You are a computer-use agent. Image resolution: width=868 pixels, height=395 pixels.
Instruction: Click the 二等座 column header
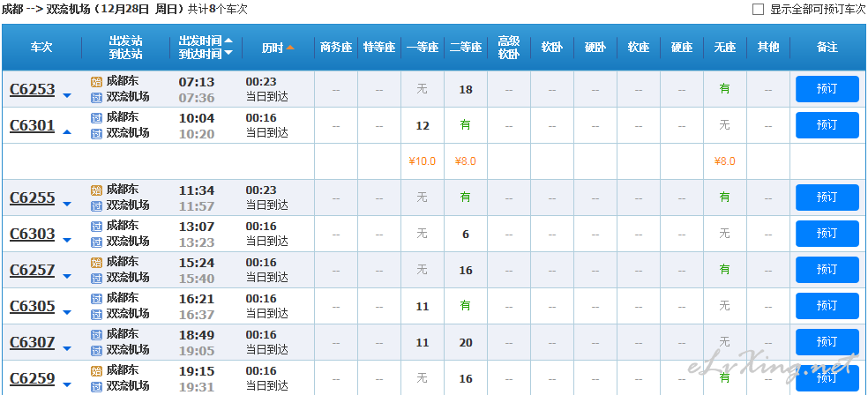pos(466,48)
